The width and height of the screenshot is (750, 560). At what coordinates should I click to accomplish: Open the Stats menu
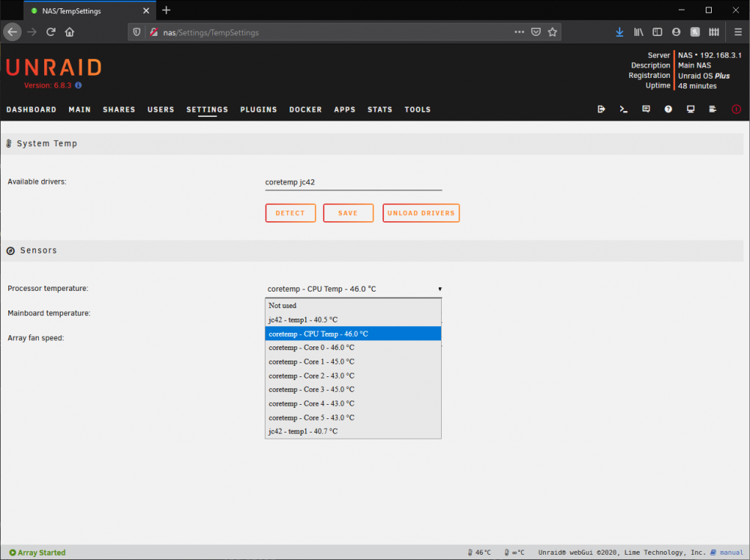(x=379, y=109)
